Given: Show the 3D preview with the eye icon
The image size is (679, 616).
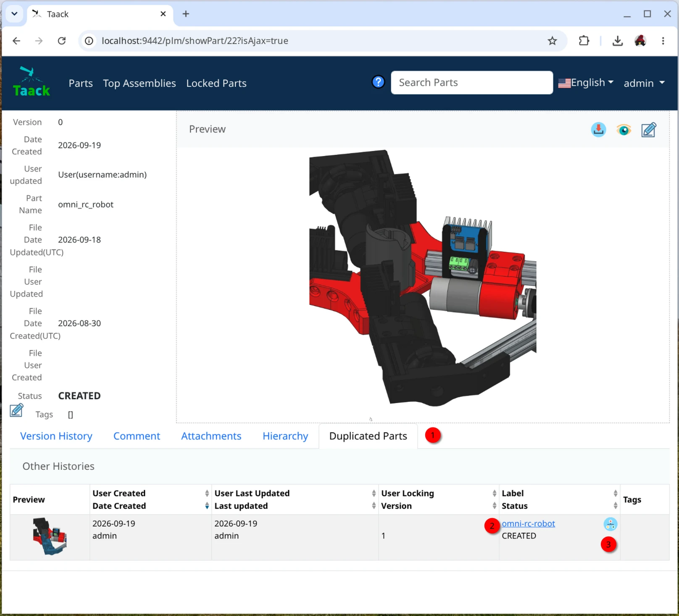Looking at the screenshot, I should [x=624, y=130].
